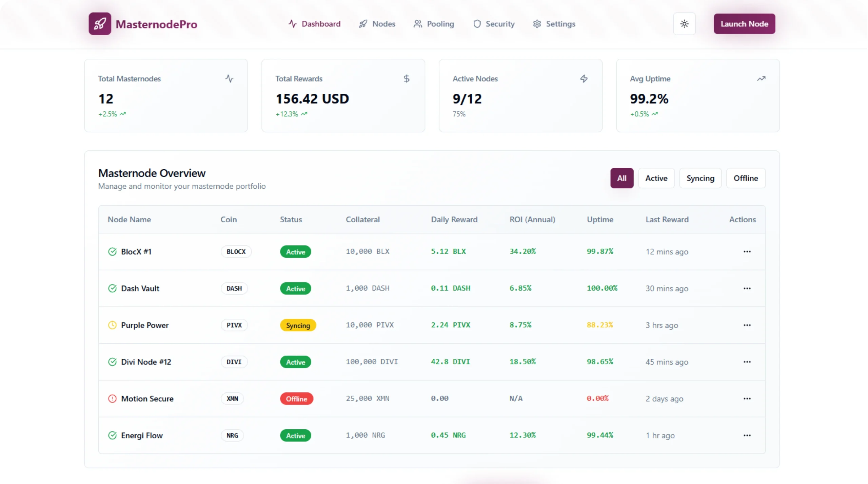
Task: Open the Pooling menu item
Action: 434,24
